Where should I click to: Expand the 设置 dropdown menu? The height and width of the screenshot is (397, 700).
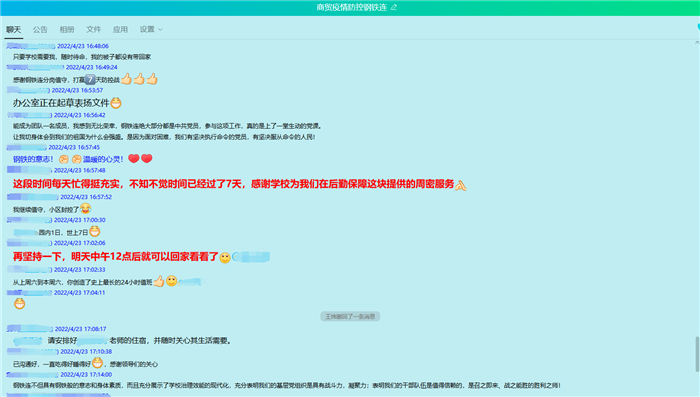151,29
